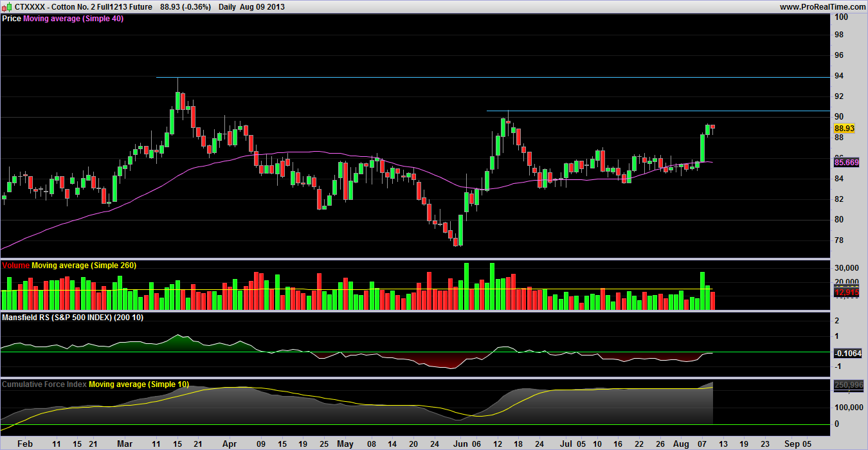Click the Aug 09 2013 date in the header

[262, 6]
